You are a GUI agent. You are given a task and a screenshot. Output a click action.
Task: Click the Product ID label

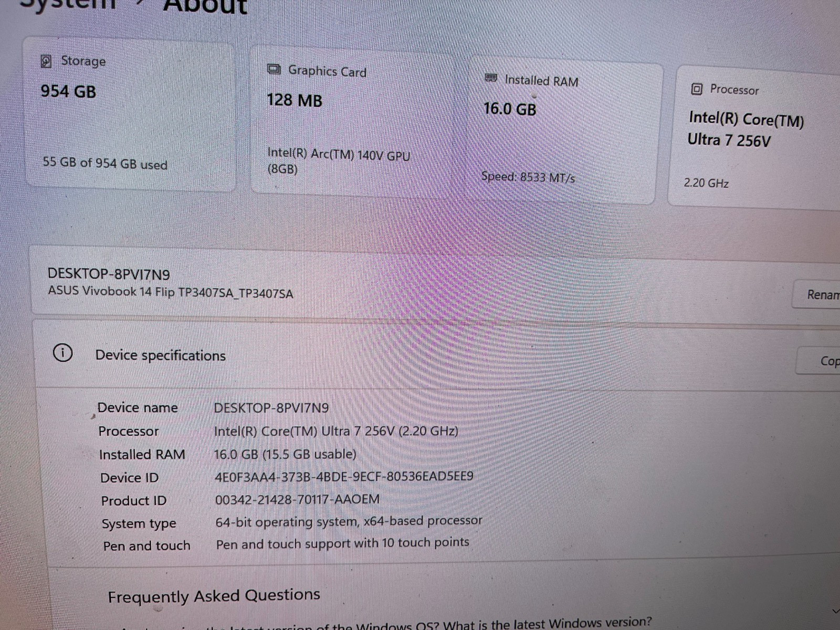click(134, 501)
